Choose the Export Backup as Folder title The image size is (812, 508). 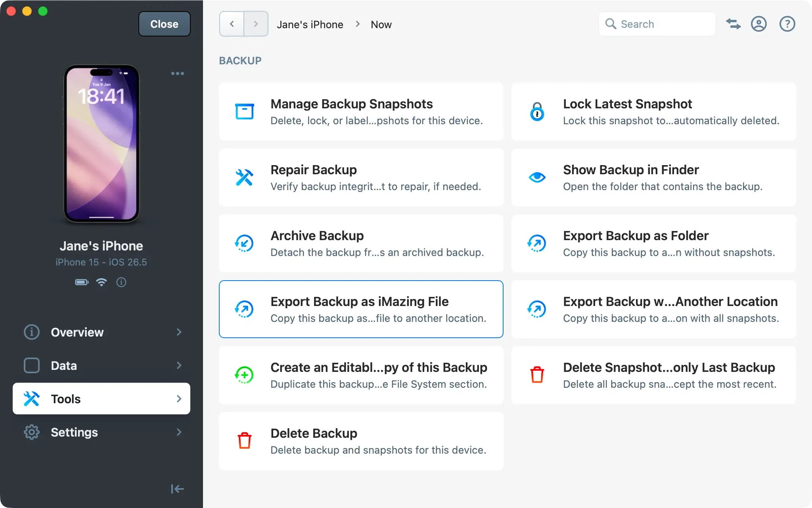pos(636,236)
